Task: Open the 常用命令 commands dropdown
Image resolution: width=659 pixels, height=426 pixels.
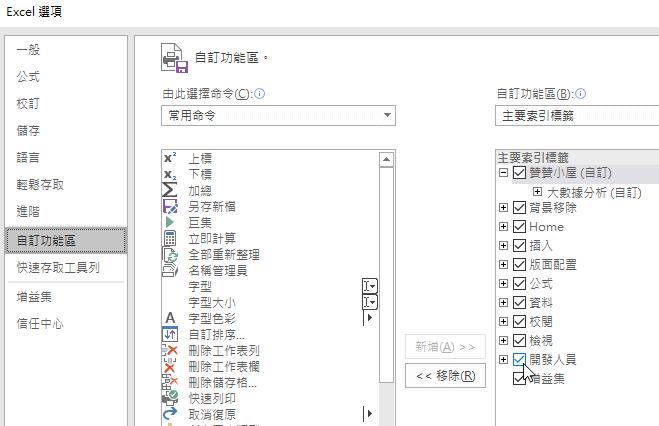Action: pyautogui.click(x=278, y=115)
